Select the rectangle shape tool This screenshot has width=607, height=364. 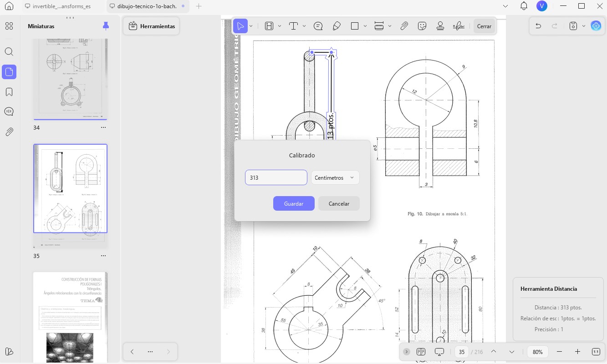click(355, 26)
